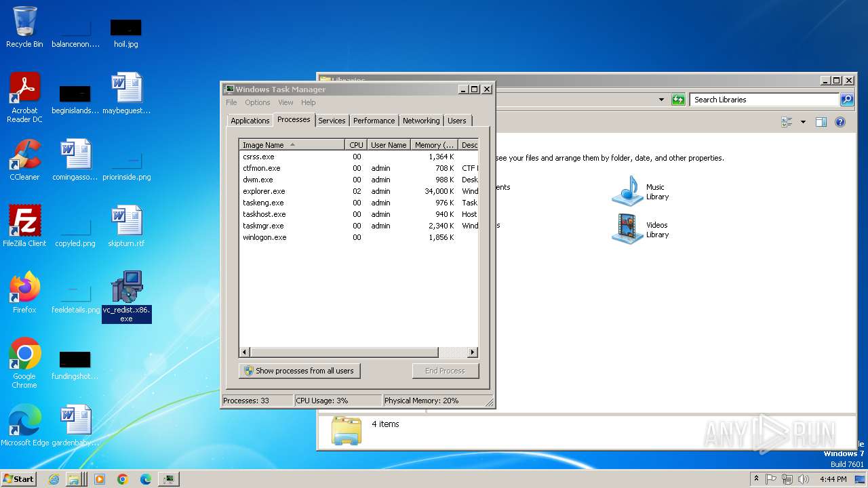
Task: Switch to the Users tab
Action: tap(457, 121)
